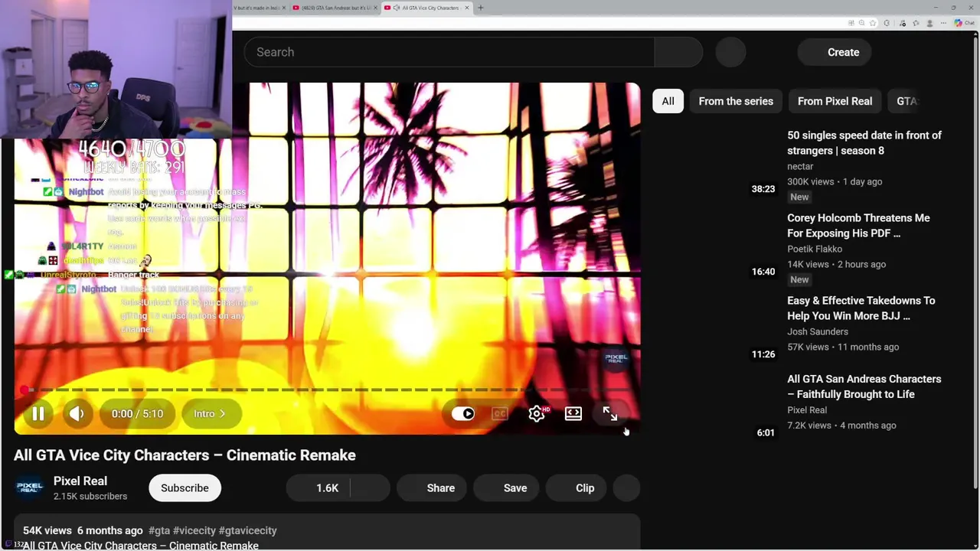This screenshot has width=980, height=551.
Task: Open Easy & Effective Takedowns video
Action: pyautogui.click(x=861, y=308)
